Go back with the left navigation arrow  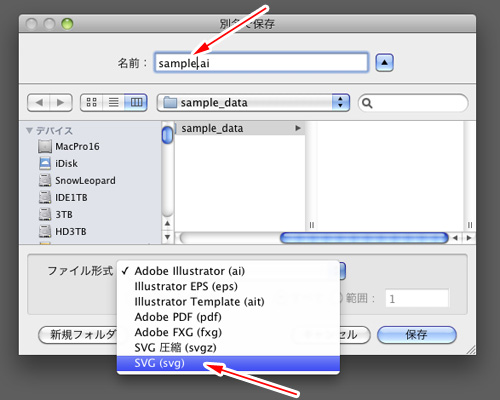click(x=39, y=102)
